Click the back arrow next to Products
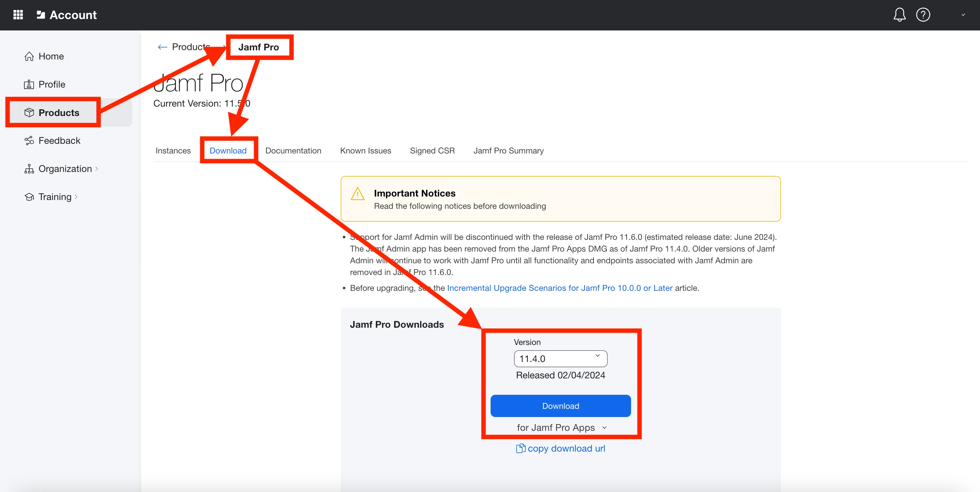980x492 pixels. [162, 47]
